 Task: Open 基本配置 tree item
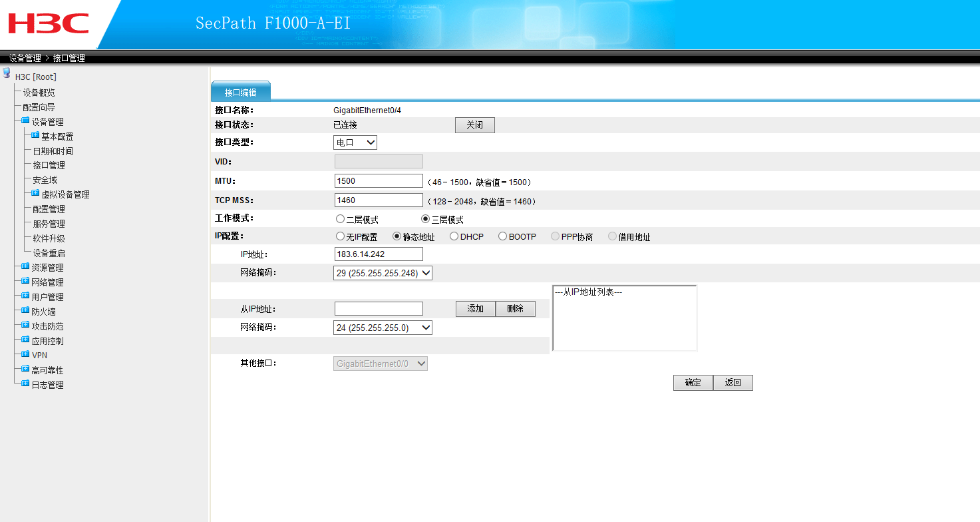[x=57, y=136]
